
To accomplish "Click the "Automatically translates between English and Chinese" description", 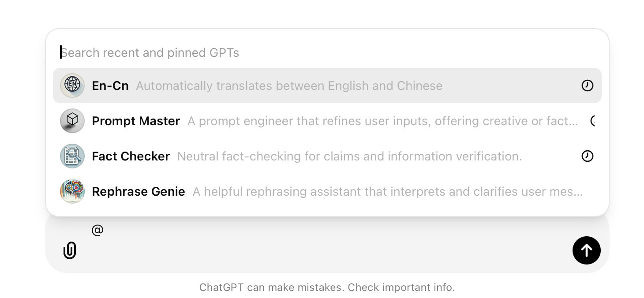I will click(289, 86).
